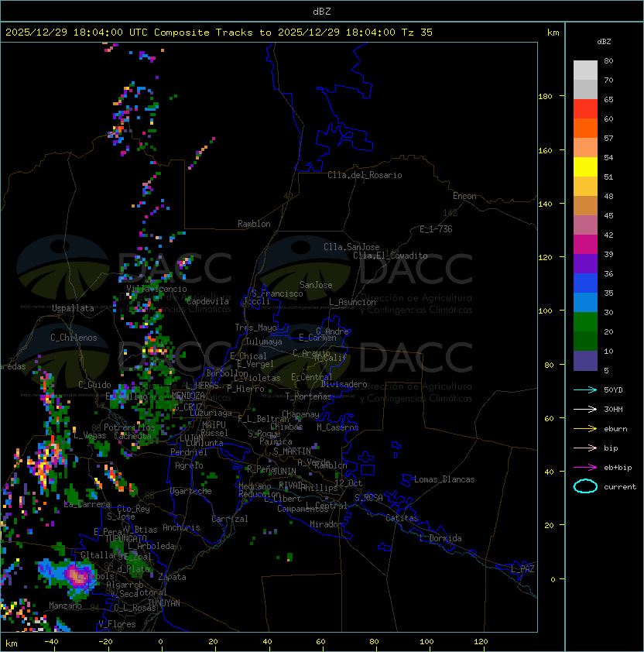The image size is (644, 652).
Task: Select the light blue 30-35 dBZ swatch
Action: [x=585, y=303]
